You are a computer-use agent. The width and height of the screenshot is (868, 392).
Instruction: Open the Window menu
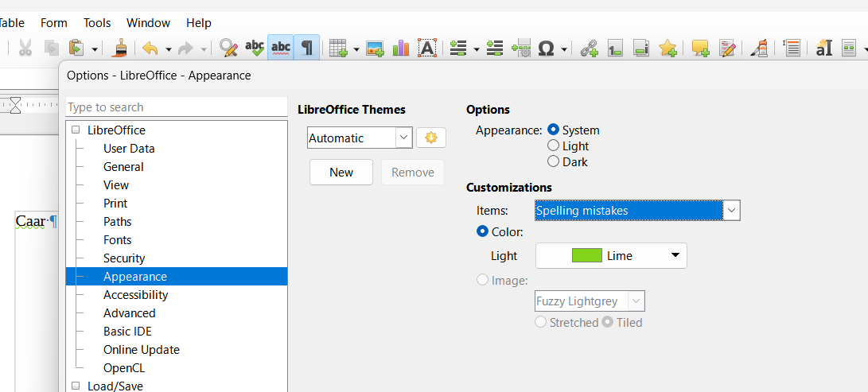tap(148, 23)
